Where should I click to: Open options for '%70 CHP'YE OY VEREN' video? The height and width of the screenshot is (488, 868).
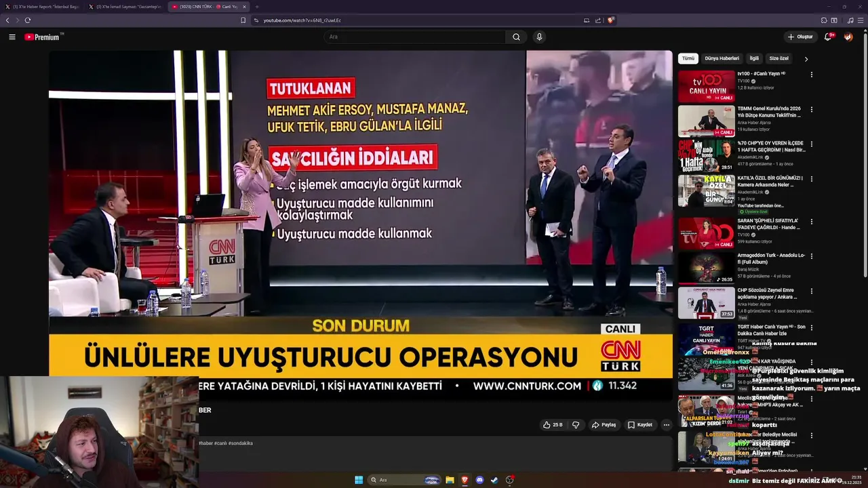811,144
